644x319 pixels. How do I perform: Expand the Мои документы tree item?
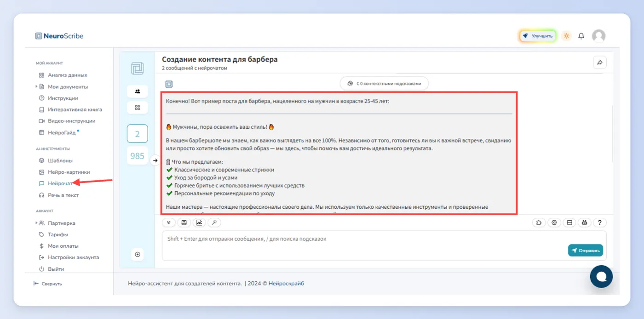[36, 86]
